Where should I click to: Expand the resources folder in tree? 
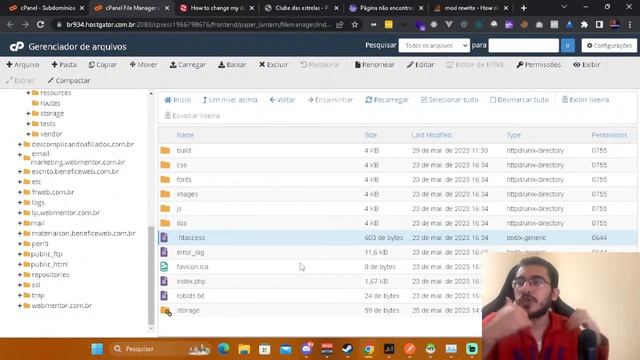coord(28,93)
